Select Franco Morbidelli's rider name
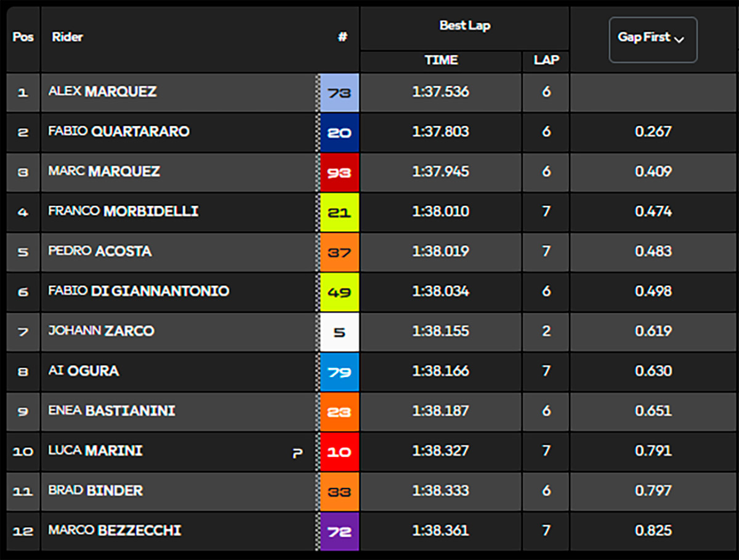The image size is (739, 560). (123, 211)
